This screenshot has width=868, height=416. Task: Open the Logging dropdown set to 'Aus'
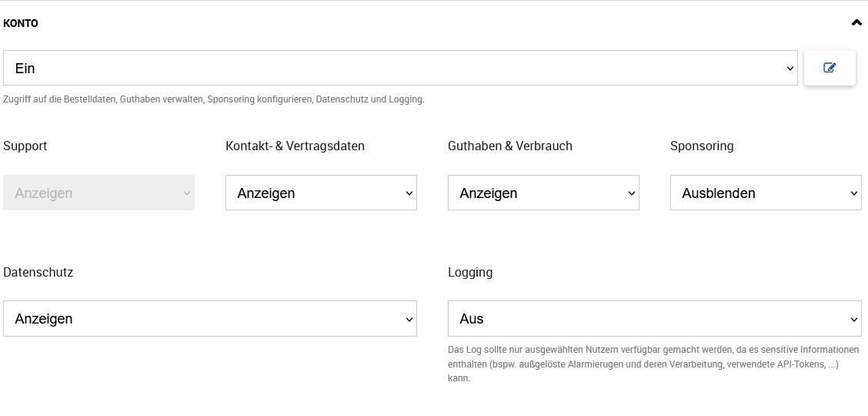(x=654, y=318)
